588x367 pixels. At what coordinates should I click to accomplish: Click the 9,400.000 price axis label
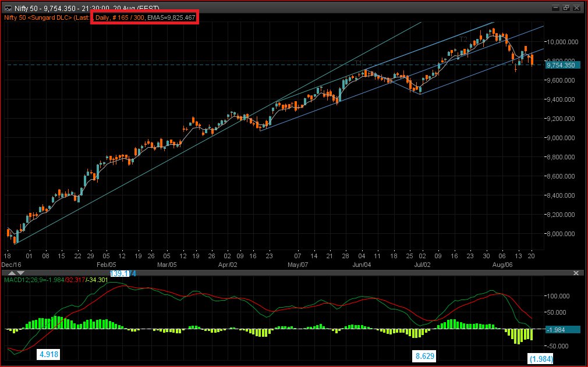click(x=561, y=99)
